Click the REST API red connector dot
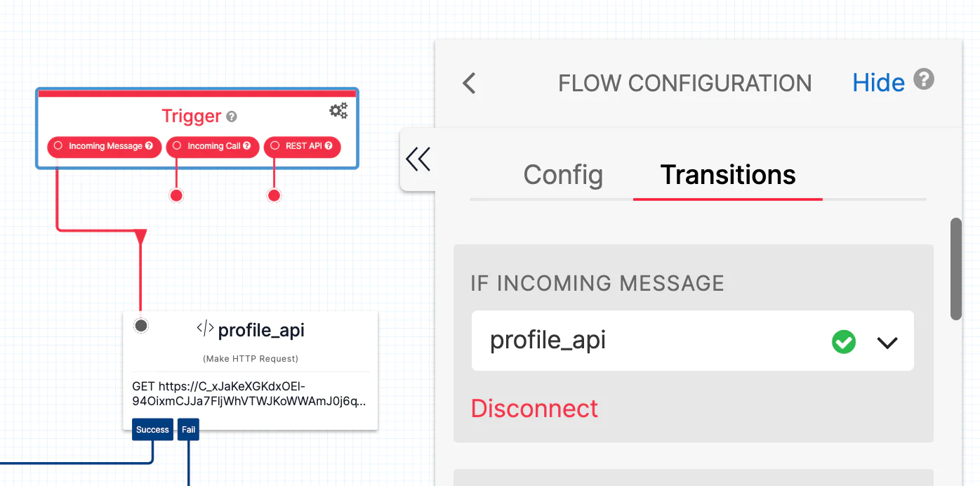 (x=274, y=195)
